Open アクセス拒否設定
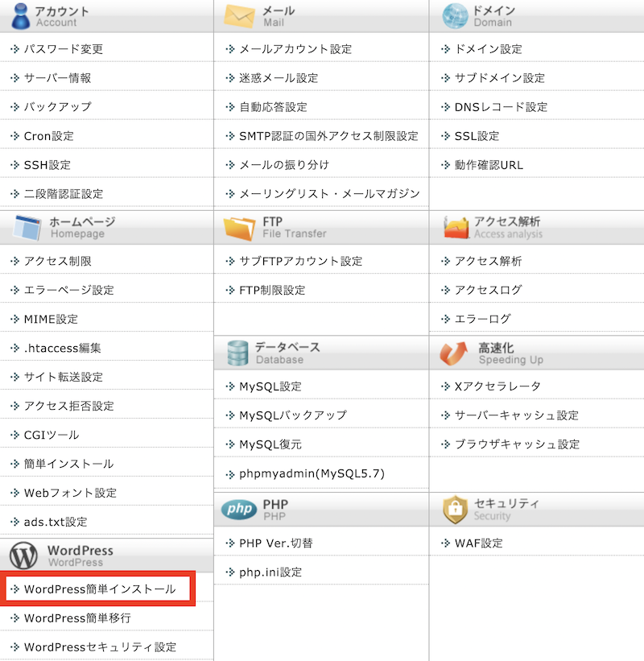Image resolution: width=644 pixels, height=661 pixels. click(x=69, y=406)
